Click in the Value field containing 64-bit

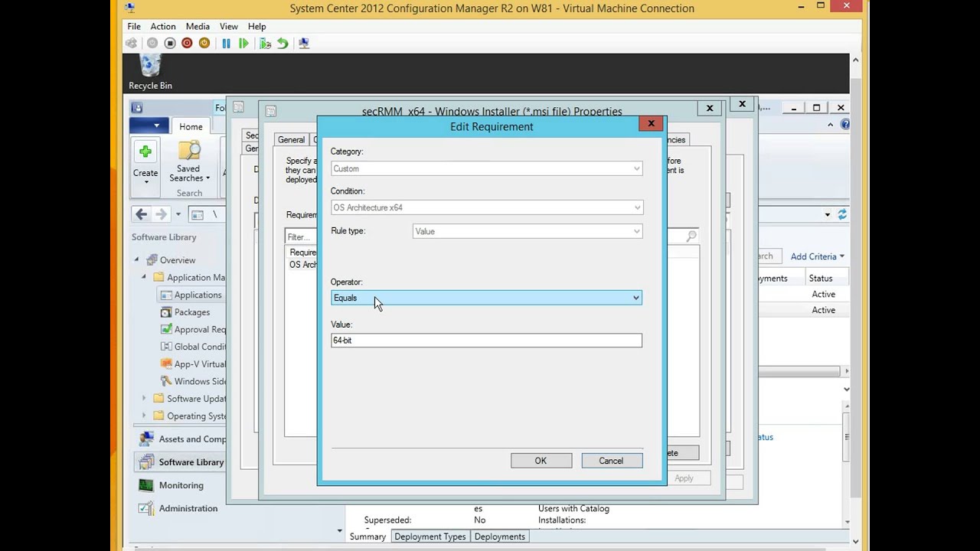(x=486, y=341)
